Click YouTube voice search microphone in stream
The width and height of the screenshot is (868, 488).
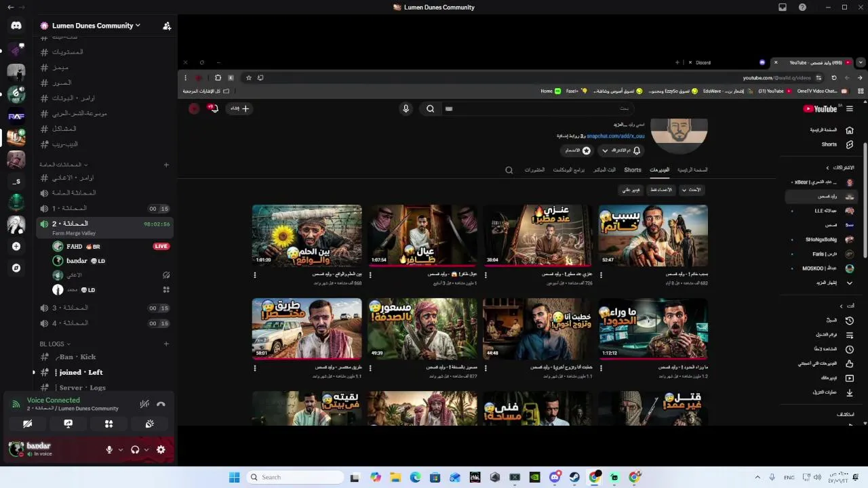[x=406, y=108]
